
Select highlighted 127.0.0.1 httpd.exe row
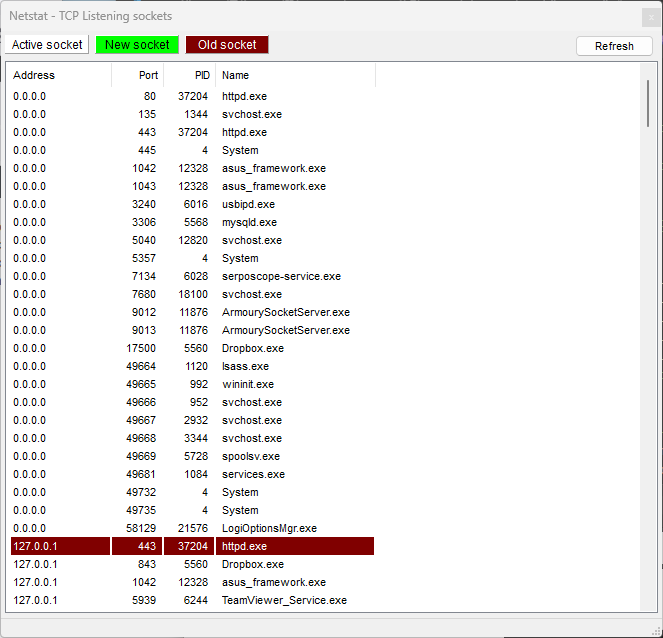[192, 546]
